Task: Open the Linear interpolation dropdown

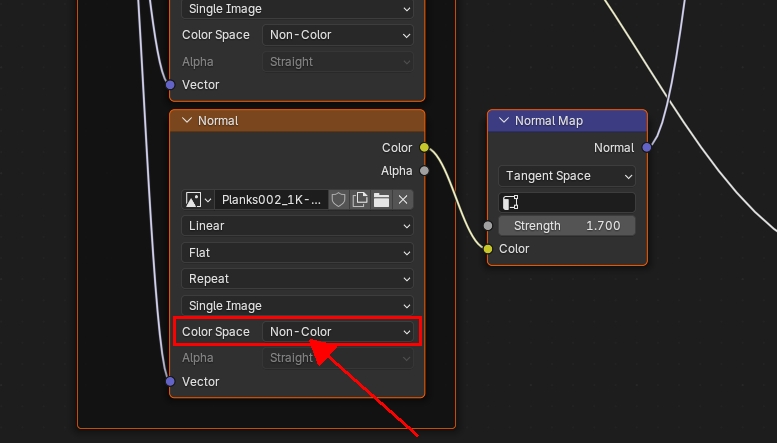Action: [297, 226]
